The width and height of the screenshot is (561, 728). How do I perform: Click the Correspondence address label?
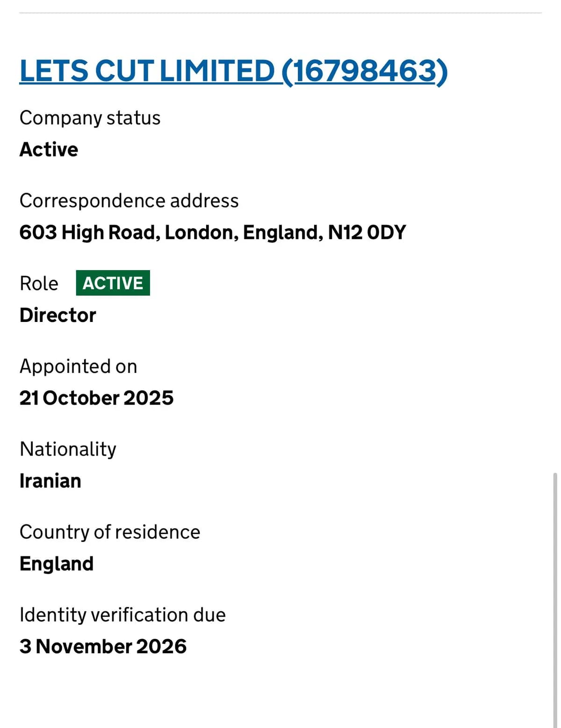tap(129, 200)
